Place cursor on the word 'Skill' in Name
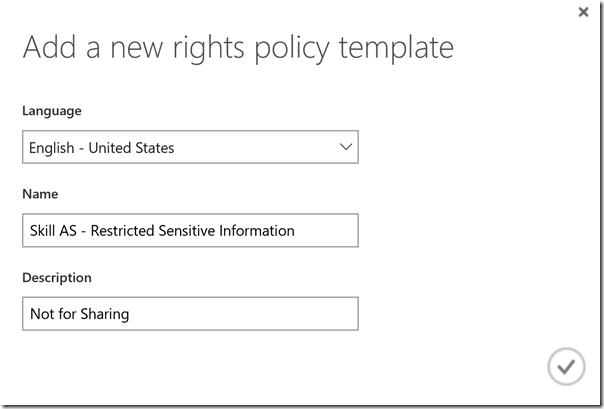 tap(44, 231)
